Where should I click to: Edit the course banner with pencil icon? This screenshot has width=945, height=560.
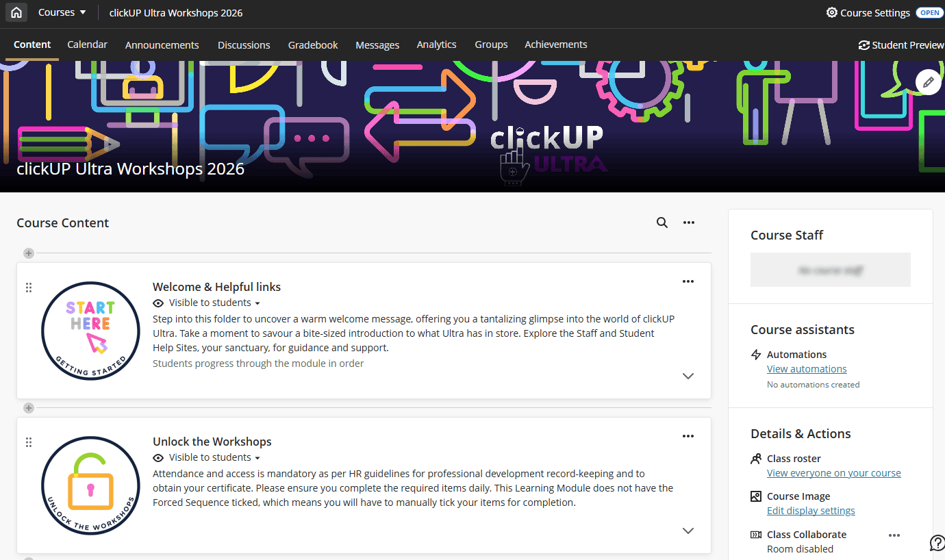pyautogui.click(x=928, y=82)
